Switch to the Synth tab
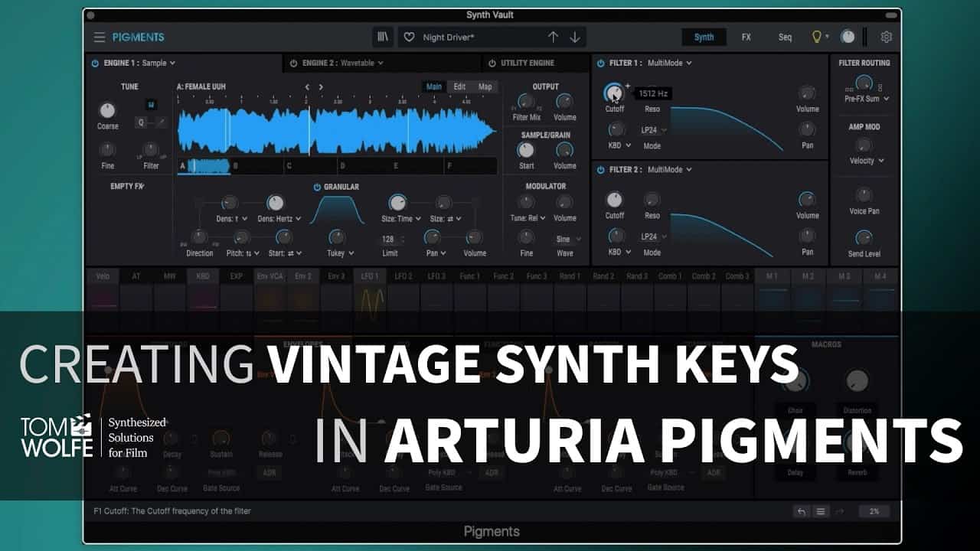The image size is (980, 551). coord(704,37)
